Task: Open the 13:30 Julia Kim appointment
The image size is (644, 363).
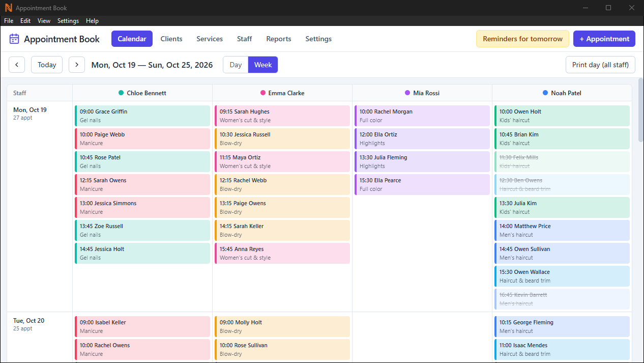Action: tap(562, 207)
